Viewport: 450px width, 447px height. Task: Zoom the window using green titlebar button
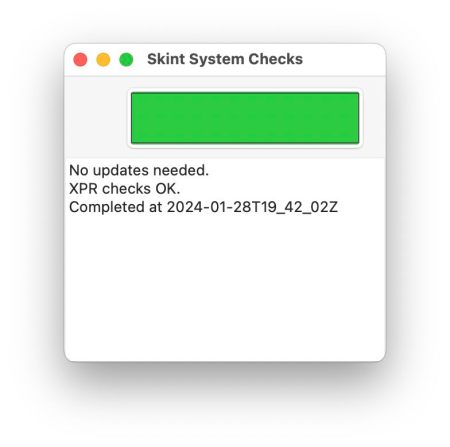pos(126,60)
